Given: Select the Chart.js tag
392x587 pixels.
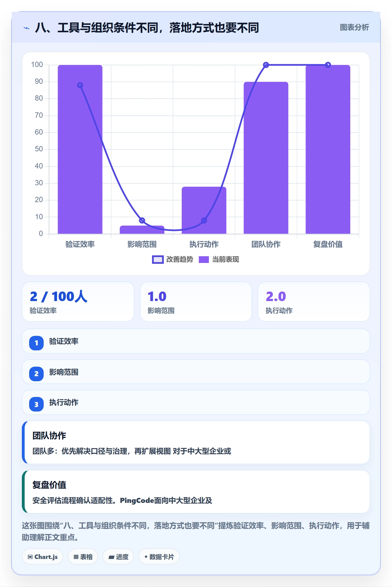Looking at the screenshot, I should click(x=43, y=557).
